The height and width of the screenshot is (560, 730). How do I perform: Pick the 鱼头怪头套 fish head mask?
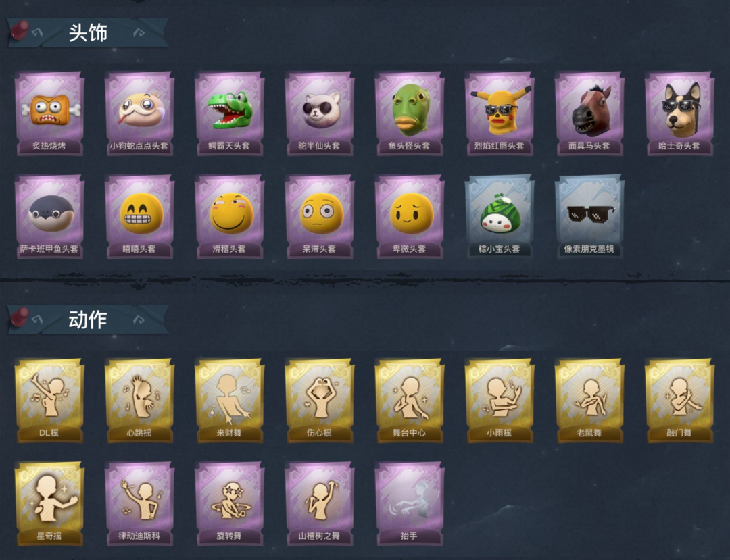(x=410, y=113)
